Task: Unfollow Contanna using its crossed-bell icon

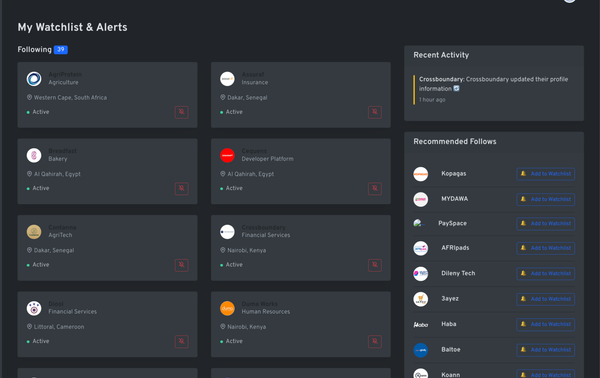Action: [x=181, y=265]
